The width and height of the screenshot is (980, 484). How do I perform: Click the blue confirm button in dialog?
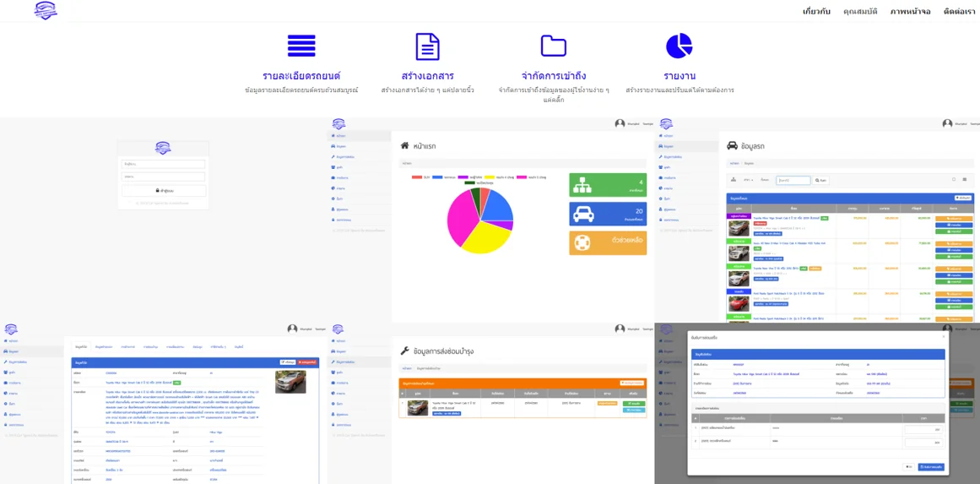(931, 467)
